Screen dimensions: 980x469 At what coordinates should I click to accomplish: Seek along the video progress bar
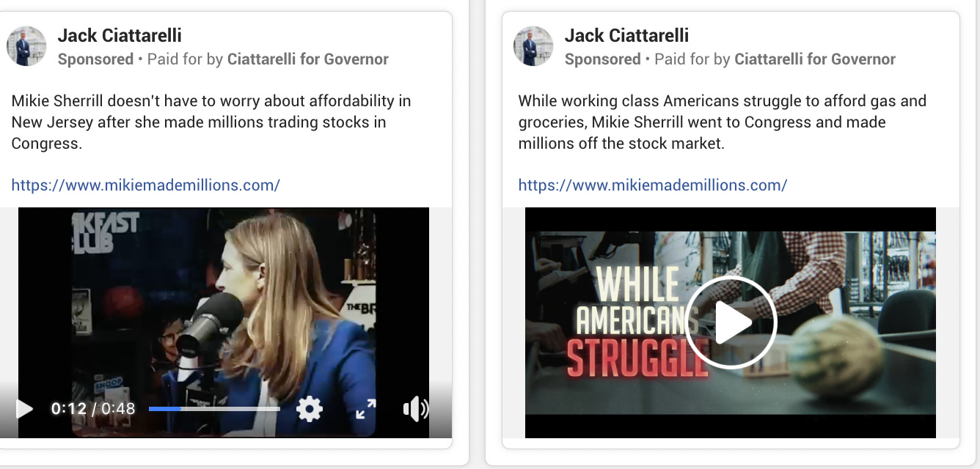(x=214, y=409)
